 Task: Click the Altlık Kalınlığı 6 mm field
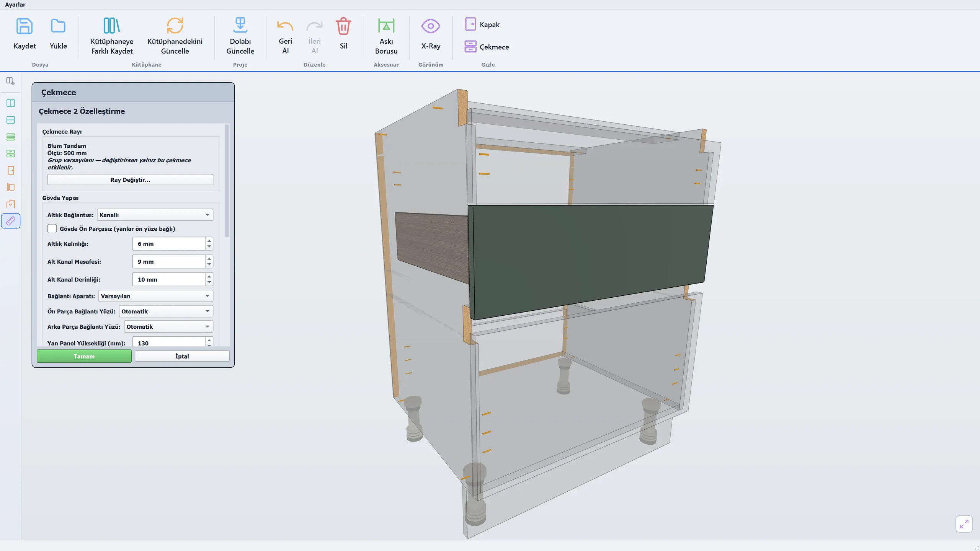coord(169,244)
